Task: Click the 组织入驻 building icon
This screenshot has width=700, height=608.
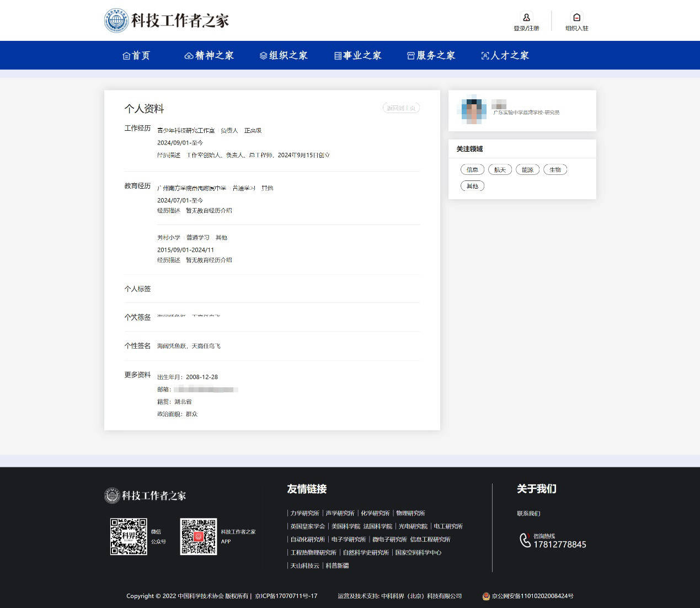Action: pos(576,18)
